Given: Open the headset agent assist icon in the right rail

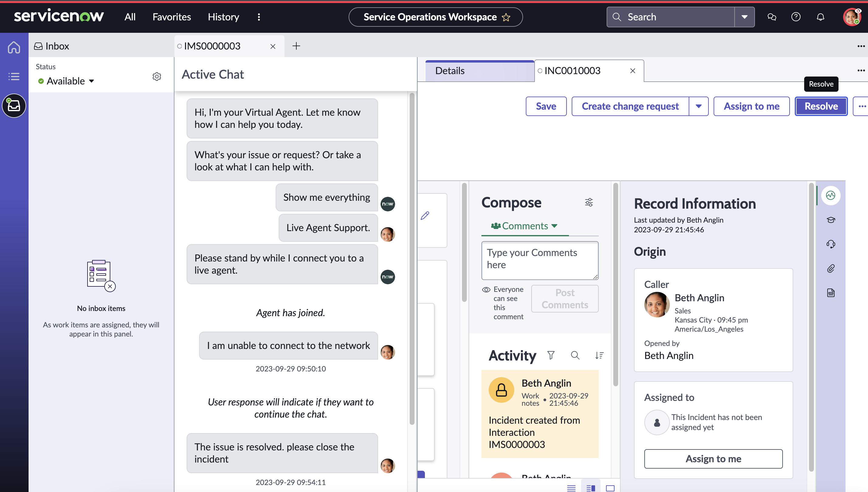Looking at the screenshot, I should pyautogui.click(x=831, y=244).
